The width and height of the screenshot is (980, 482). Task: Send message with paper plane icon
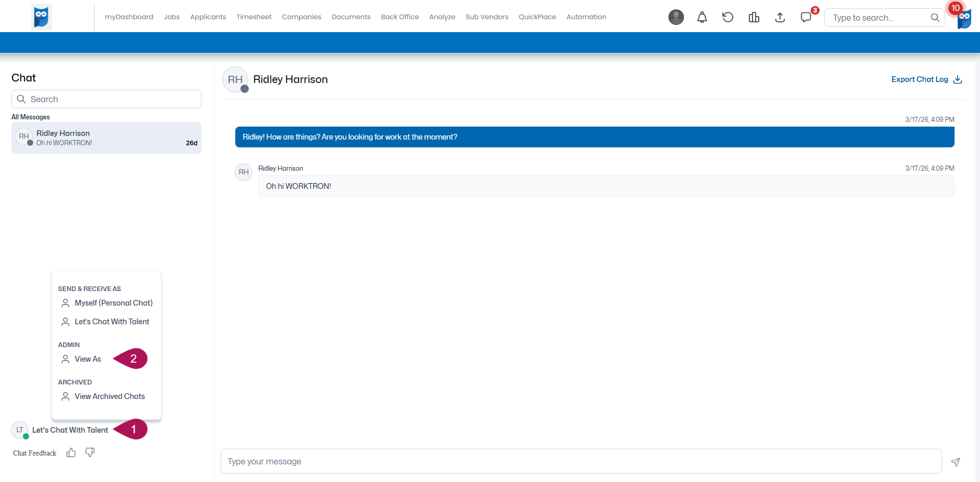tap(956, 462)
